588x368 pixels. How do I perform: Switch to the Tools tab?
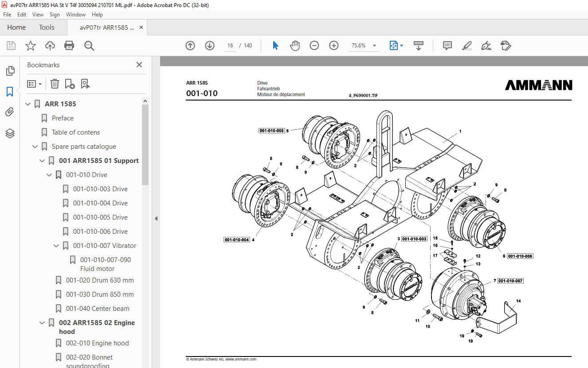[47, 27]
